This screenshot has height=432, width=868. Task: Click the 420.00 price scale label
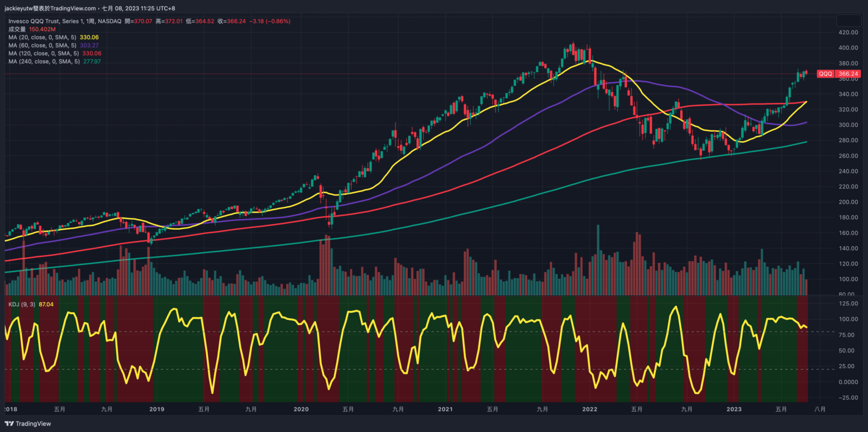848,33
